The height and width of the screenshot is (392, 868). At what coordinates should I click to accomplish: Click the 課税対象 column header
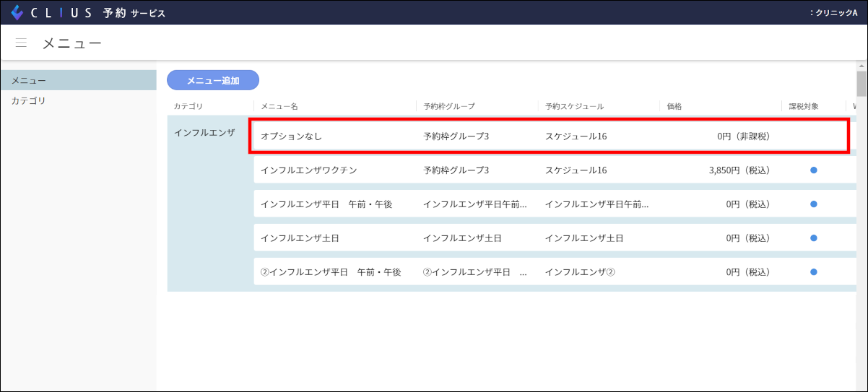pyautogui.click(x=804, y=106)
